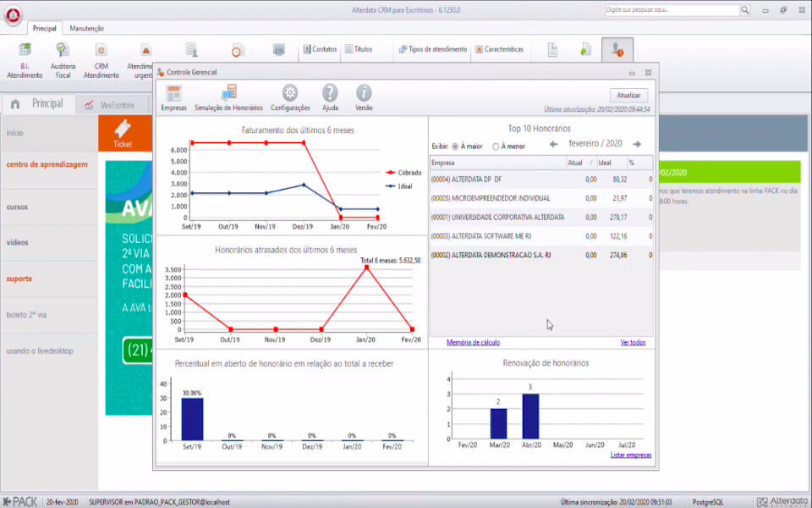Open vídeos in left sidebar
The image size is (812, 508).
click(18, 243)
